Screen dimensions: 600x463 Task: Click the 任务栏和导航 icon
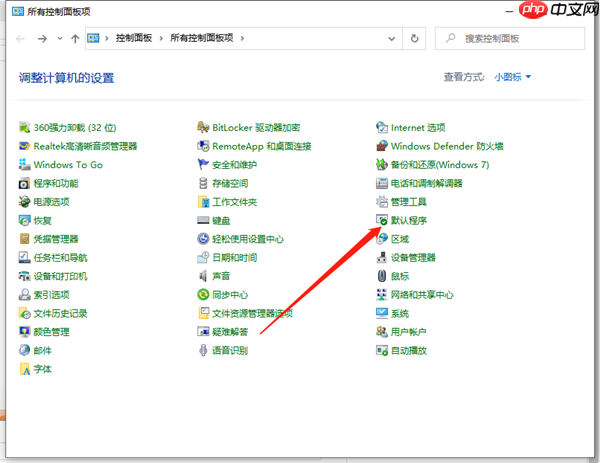[x=24, y=258]
